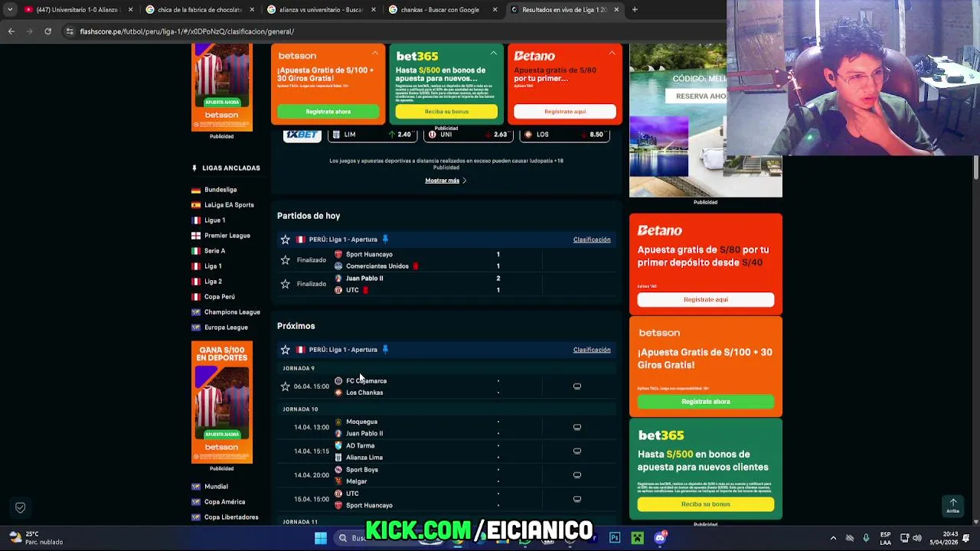980x551 pixels.
Task: Favorite the FC Cajamarca vs Los Chankas match
Action: coord(286,386)
